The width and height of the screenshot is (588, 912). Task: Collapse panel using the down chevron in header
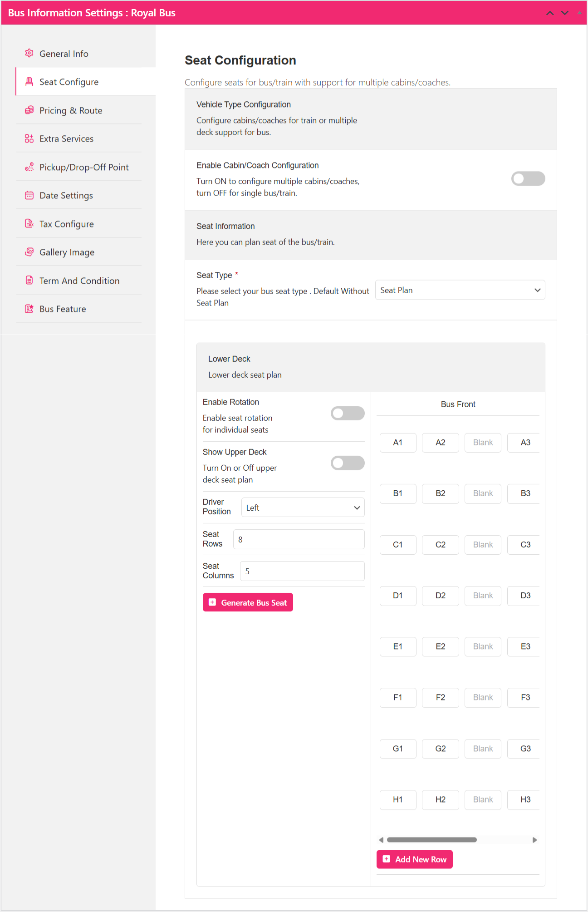564,13
